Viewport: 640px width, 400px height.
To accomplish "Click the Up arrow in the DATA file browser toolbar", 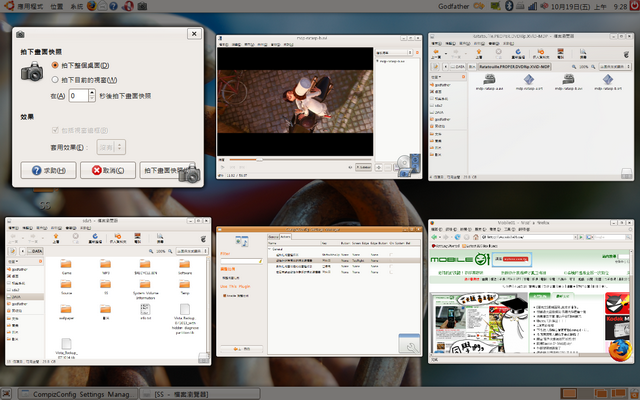I will (x=56, y=238).
